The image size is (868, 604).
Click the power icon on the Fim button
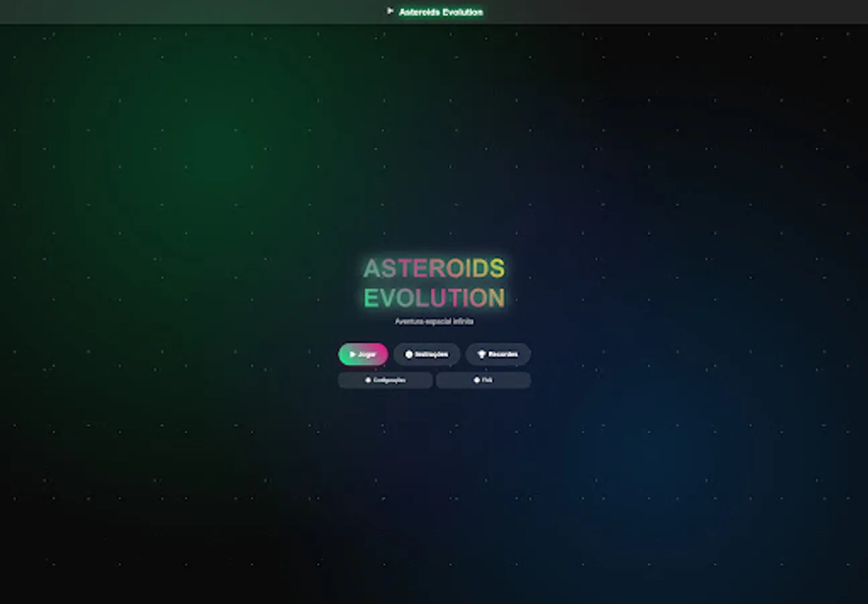tap(476, 380)
